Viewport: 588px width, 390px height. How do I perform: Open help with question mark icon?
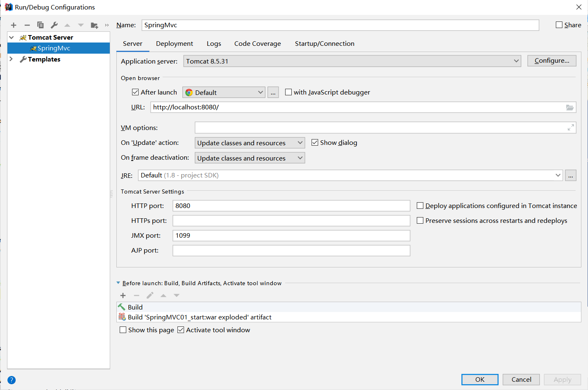[12, 380]
